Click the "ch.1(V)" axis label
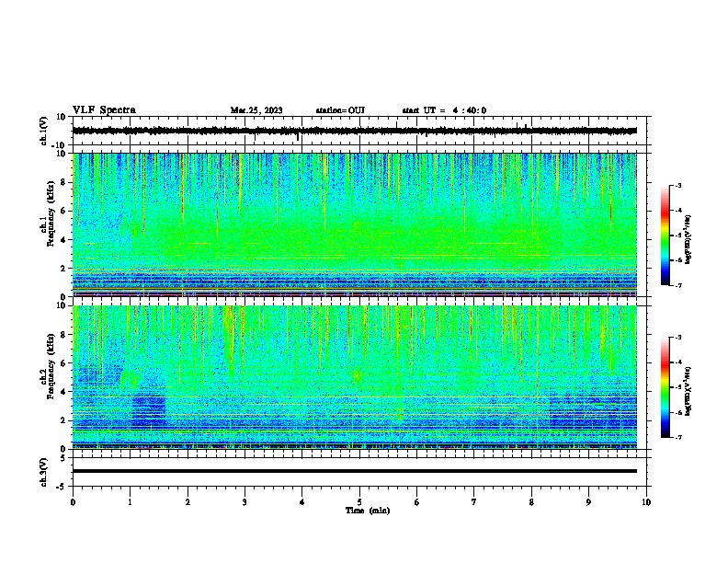This screenshot has height=563, width=728. click(43, 131)
